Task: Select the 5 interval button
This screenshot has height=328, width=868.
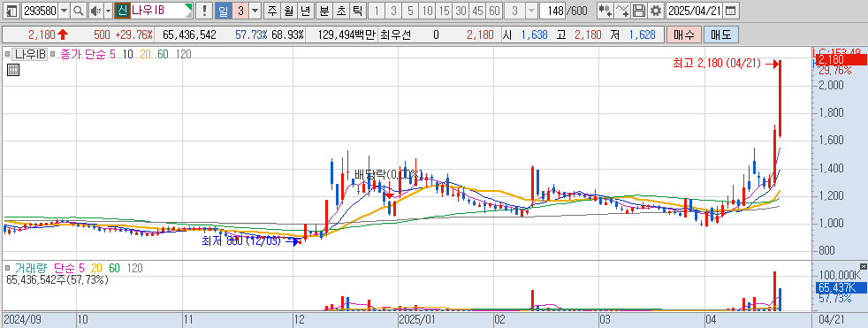Action: click(409, 10)
